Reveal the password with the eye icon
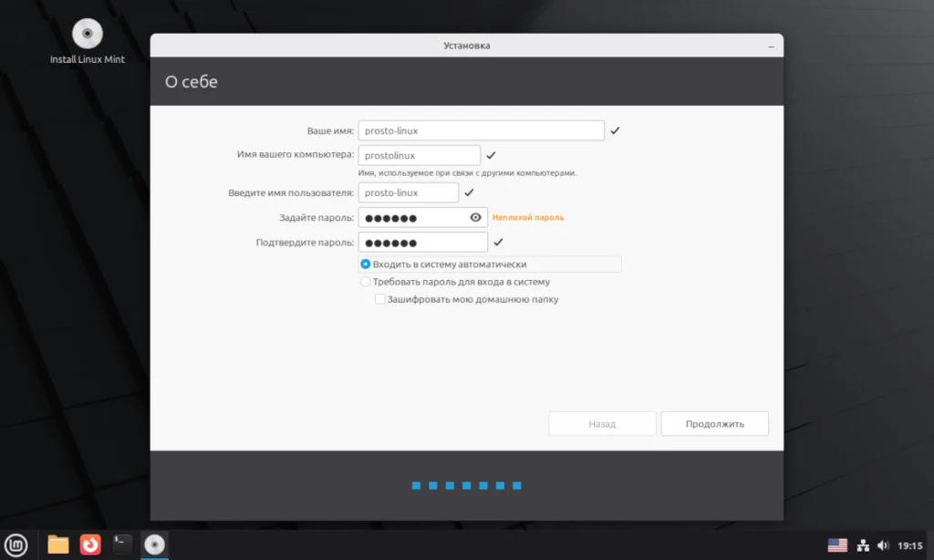This screenshot has width=934, height=560. (x=475, y=217)
